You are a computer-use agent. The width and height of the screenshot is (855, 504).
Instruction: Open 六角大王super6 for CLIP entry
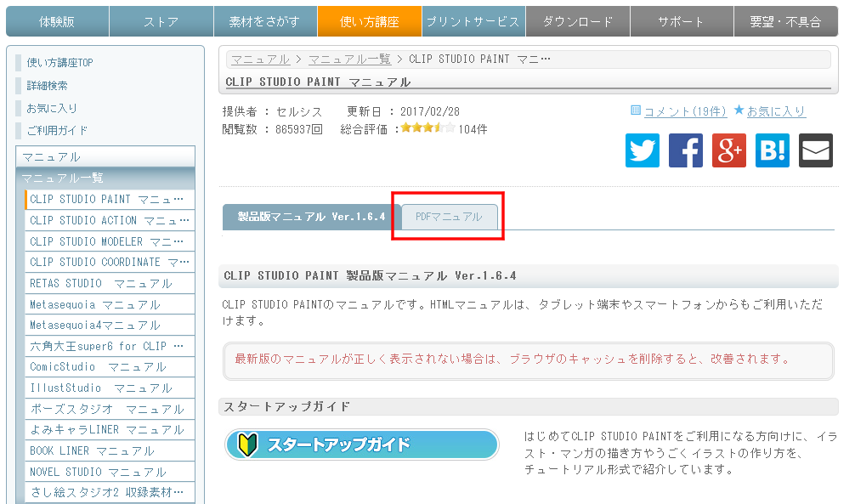point(110,346)
